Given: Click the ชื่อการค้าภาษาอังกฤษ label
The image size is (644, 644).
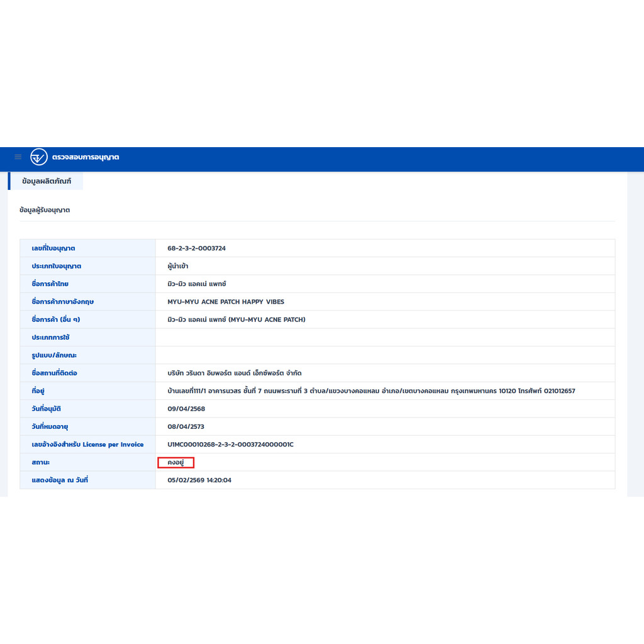Looking at the screenshot, I should tap(63, 301).
